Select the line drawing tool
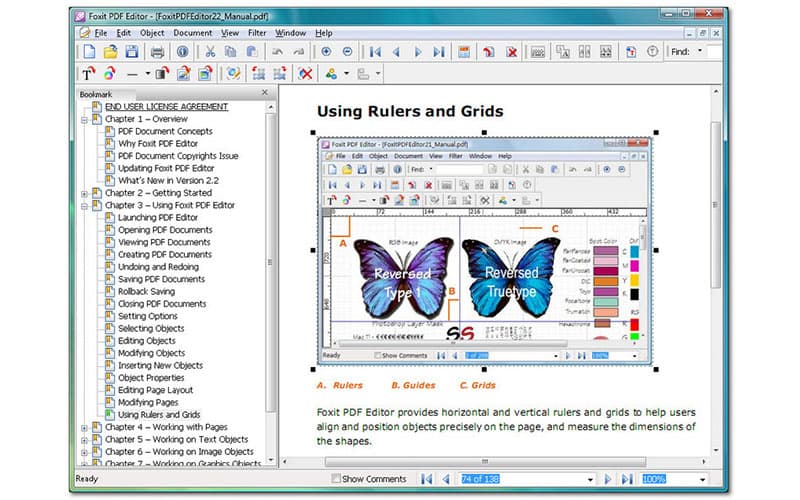Image resolution: width=800 pixels, height=500 pixels. click(x=132, y=74)
